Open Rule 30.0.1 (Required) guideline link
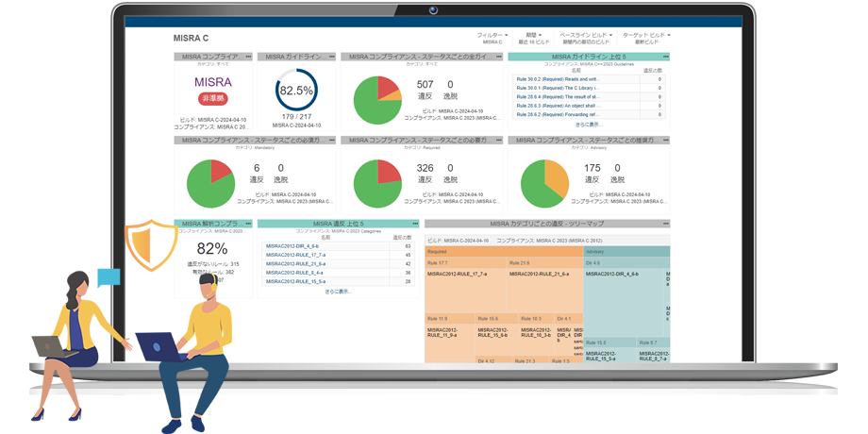This screenshot has height=434, width=868. tap(558, 88)
